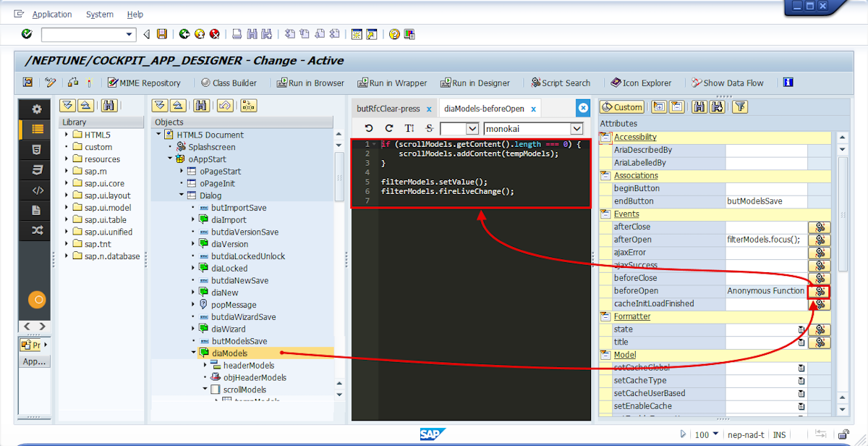This screenshot has height=446, width=868.
Task: Click the yellow Exit arrow icon
Action: click(x=199, y=34)
